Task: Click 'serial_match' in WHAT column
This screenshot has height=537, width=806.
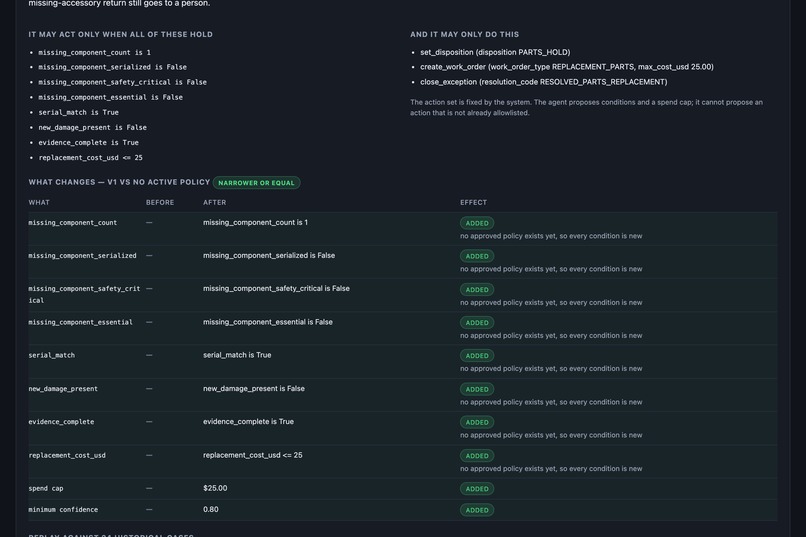Action: click(51, 355)
